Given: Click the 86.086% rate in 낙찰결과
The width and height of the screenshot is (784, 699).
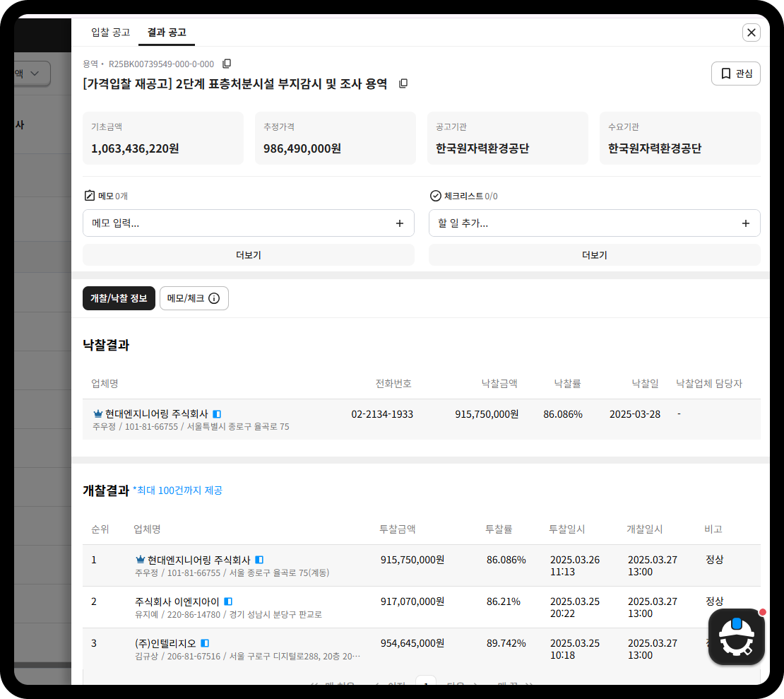Looking at the screenshot, I should coord(562,414).
